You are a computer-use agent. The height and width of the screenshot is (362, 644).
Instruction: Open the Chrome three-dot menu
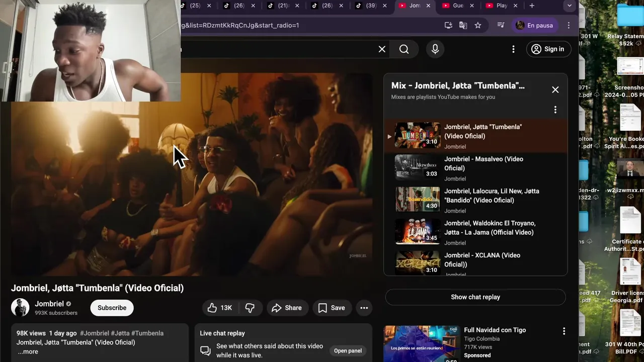569,25
